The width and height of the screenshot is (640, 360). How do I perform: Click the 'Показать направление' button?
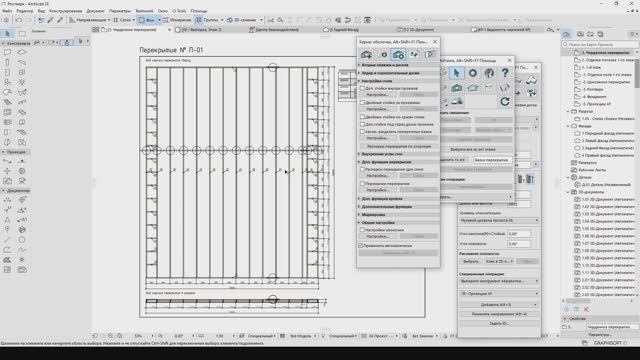pyautogui.click(x=499, y=314)
